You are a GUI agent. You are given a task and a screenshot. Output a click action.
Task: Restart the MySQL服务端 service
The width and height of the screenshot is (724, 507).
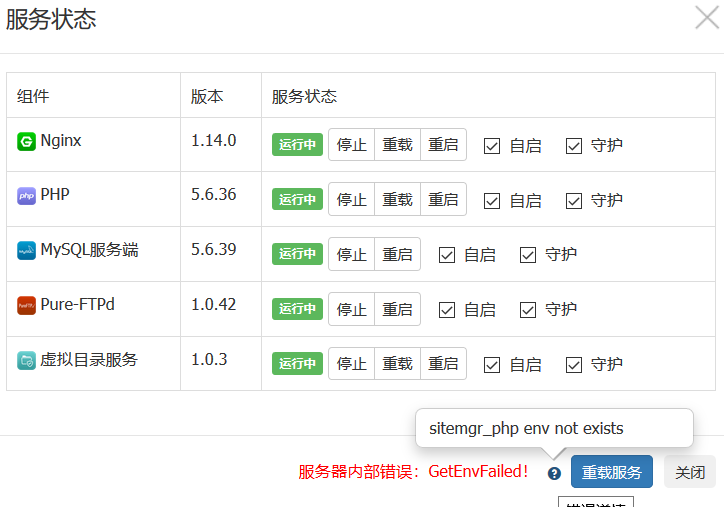[x=397, y=255]
